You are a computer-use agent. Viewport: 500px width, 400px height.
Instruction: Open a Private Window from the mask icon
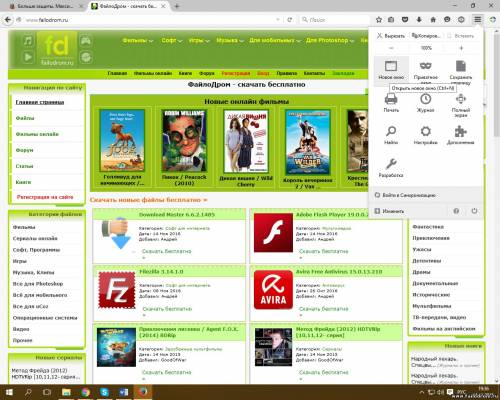[426, 66]
